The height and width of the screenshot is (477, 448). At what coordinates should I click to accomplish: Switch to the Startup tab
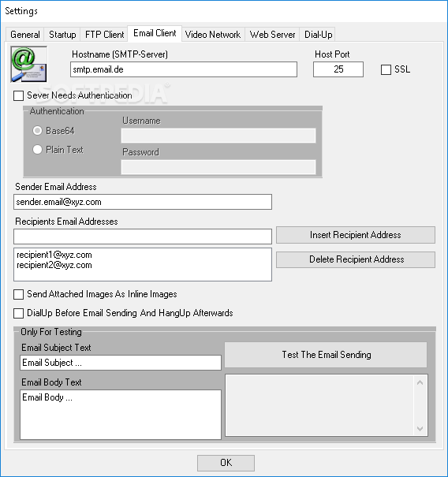pos(62,35)
